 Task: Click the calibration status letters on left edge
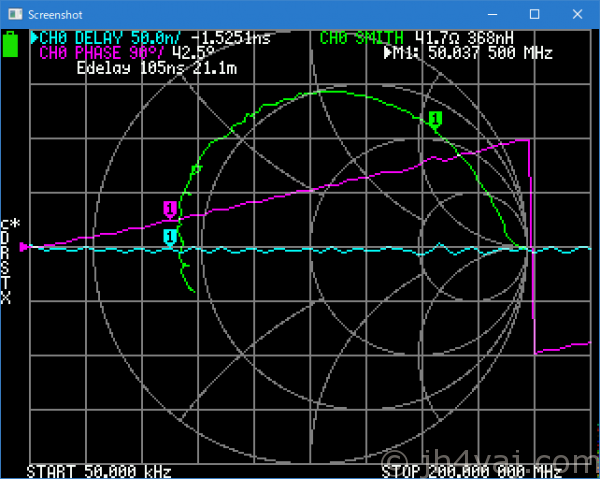pyautogui.click(x=6, y=261)
